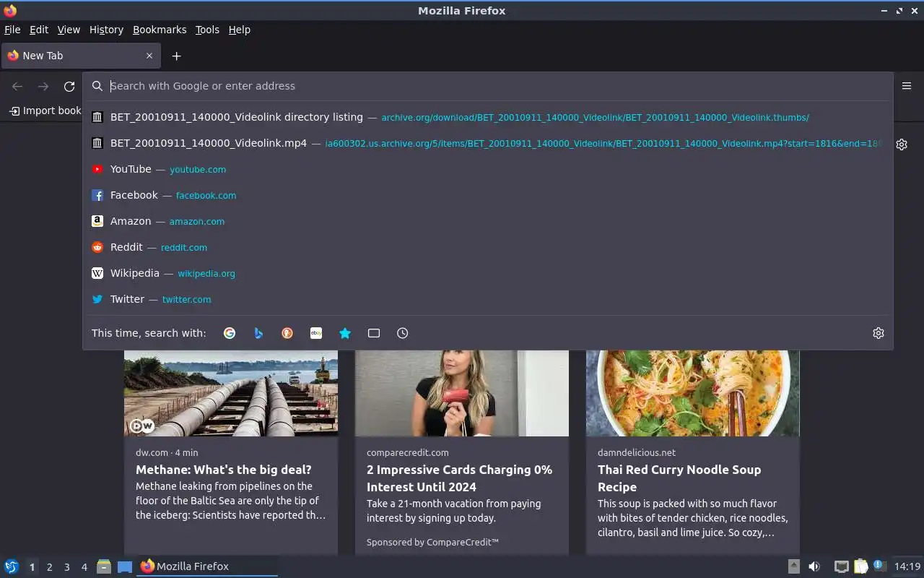
Task: Open 'Methane: What's the big deal?' headline
Action: coord(224,470)
